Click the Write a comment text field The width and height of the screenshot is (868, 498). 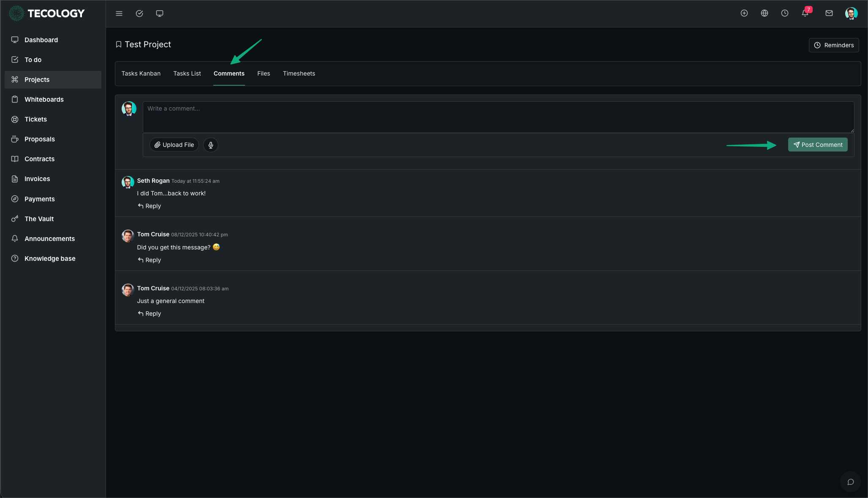click(498, 117)
